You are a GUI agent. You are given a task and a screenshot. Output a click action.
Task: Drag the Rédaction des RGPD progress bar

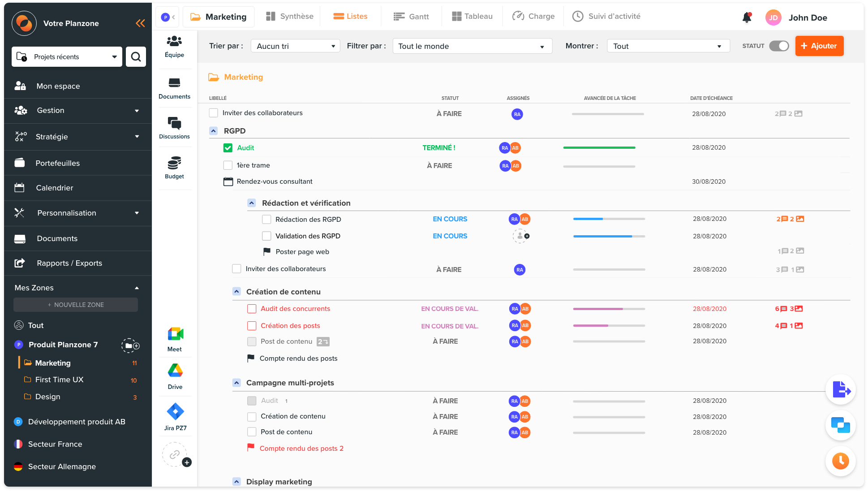[609, 219]
